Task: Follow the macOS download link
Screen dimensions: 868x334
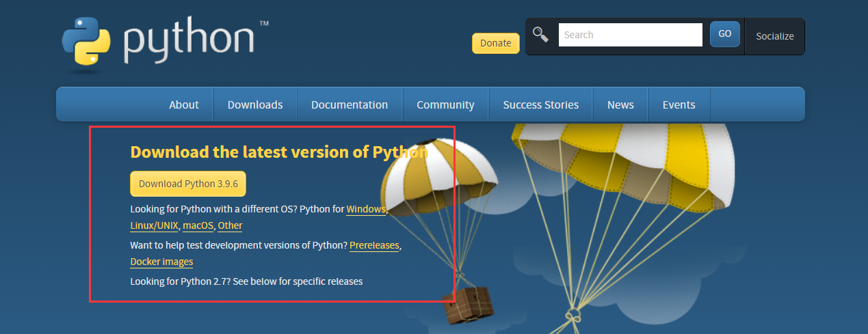Action: click(x=198, y=225)
